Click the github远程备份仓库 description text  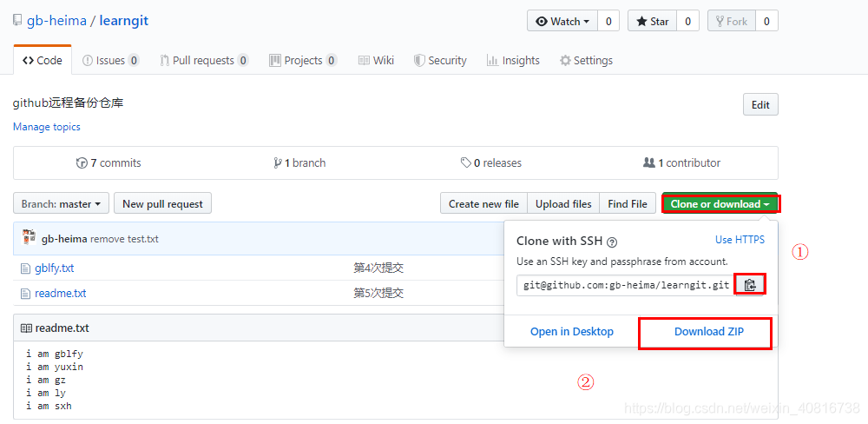pos(68,103)
